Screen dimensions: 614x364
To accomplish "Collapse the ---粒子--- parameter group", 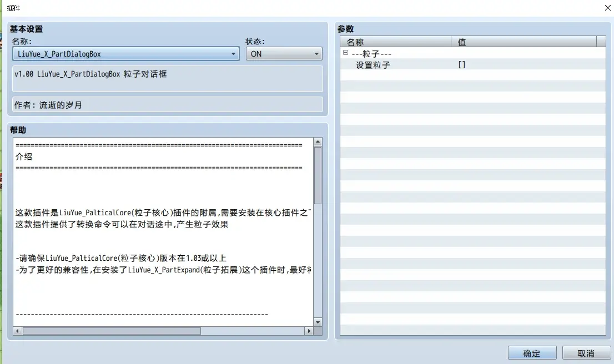I will (345, 53).
